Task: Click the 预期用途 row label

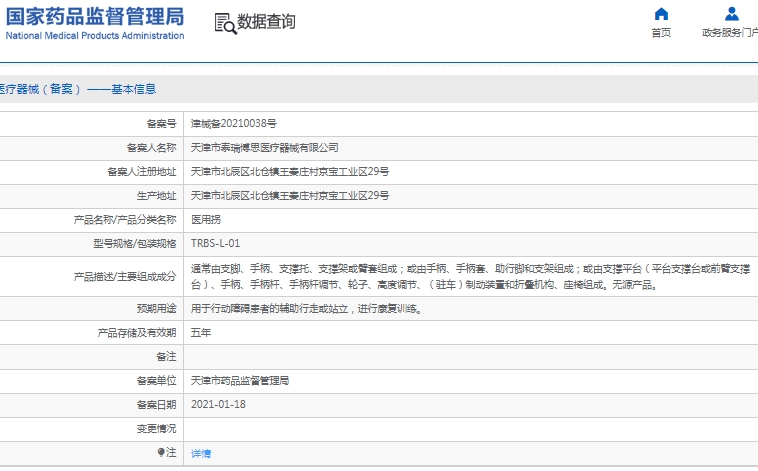Action: coord(156,309)
